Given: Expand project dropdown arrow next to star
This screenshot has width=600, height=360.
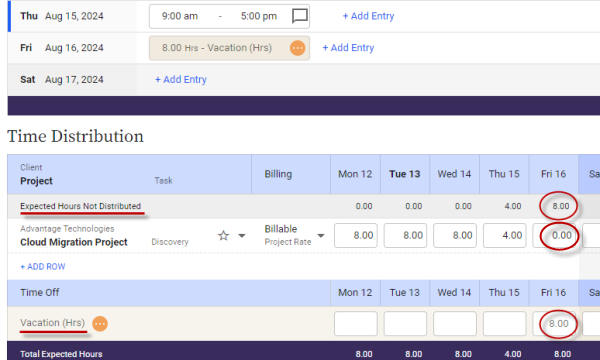Looking at the screenshot, I should pos(242,235).
